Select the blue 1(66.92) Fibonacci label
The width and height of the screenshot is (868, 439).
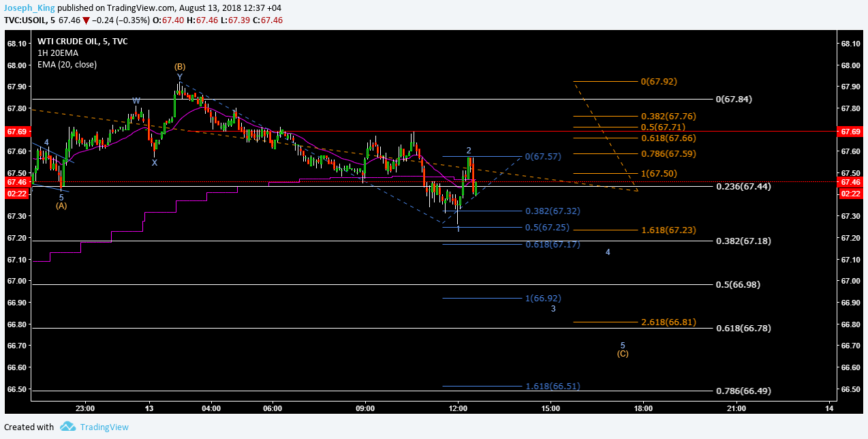pyautogui.click(x=543, y=299)
